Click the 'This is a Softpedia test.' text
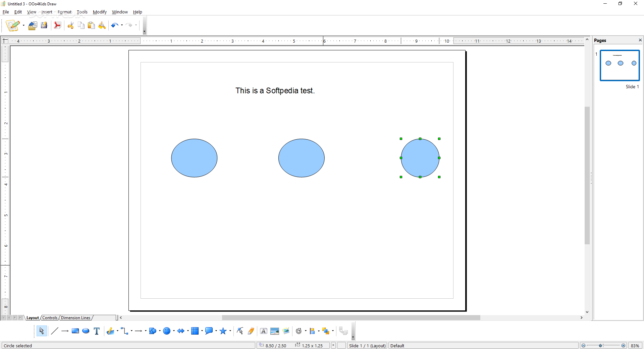The height and width of the screenshot is (349, 644). (x=275, y=91)
